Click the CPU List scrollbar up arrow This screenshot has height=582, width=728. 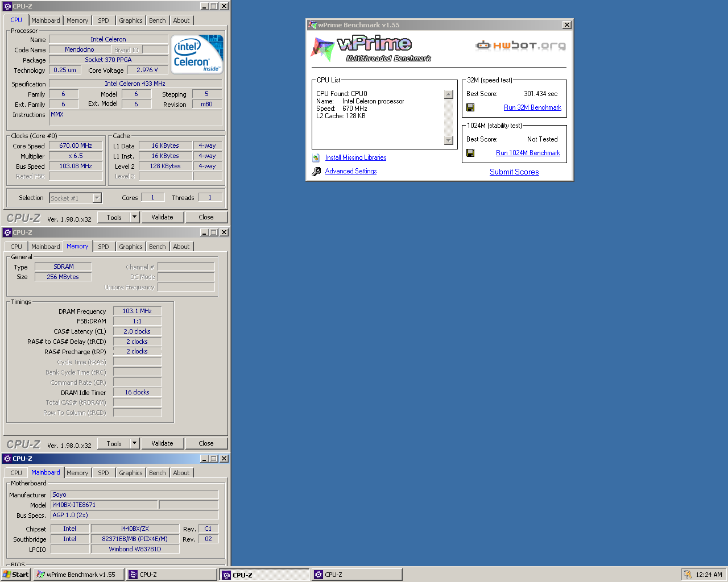(x=449, y=94)
